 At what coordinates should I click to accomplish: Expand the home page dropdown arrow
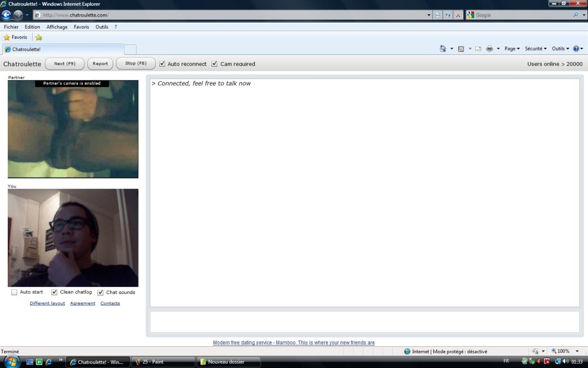click(x=452, y=49)
